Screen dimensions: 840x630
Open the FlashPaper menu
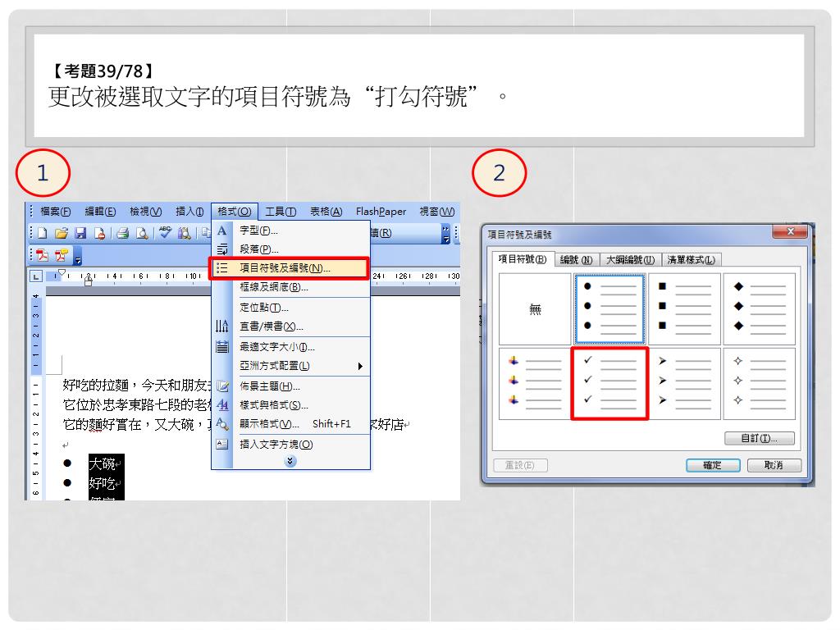pos(381,212)
